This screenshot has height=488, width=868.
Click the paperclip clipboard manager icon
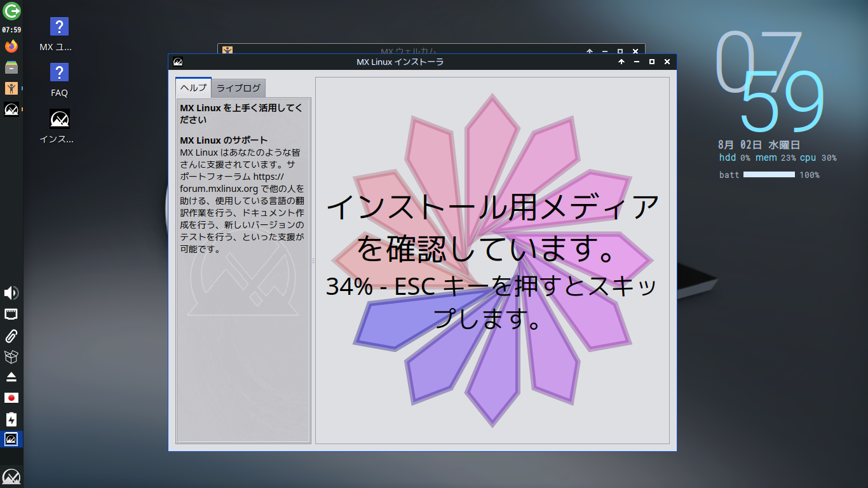[x=11, y=335]
